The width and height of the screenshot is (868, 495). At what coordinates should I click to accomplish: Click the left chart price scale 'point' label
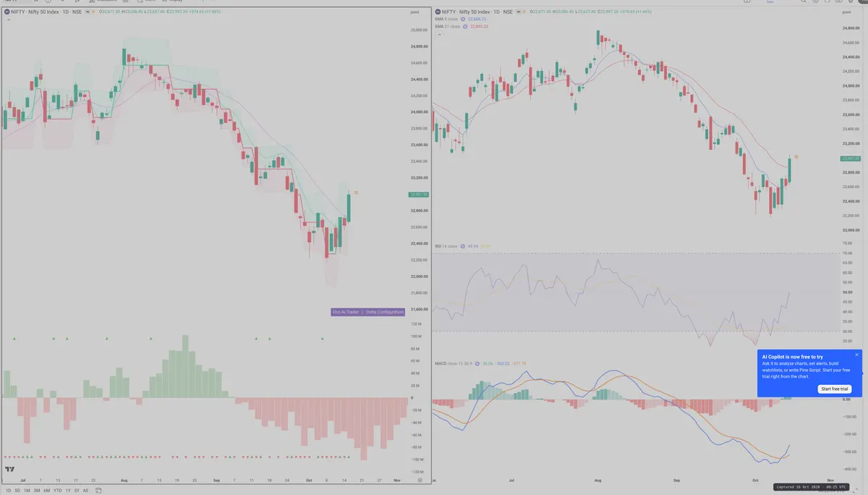[414, 12]
